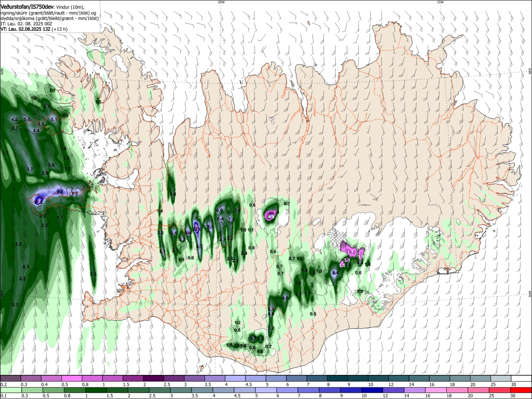The width and height of the screenshot is (532, 399).
Task: Click the grey-green 2.5–3 rain legend swatch
Action: (x=160, y=390)
